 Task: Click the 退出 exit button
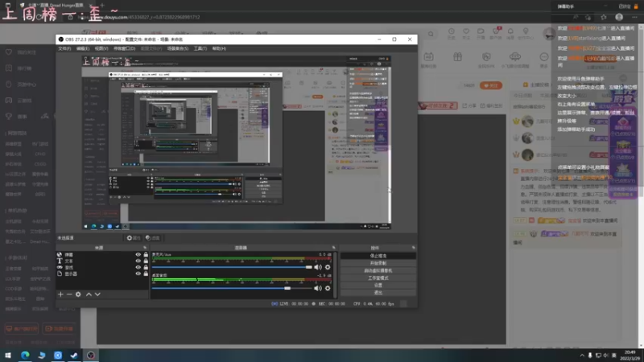tap(378, 293)
